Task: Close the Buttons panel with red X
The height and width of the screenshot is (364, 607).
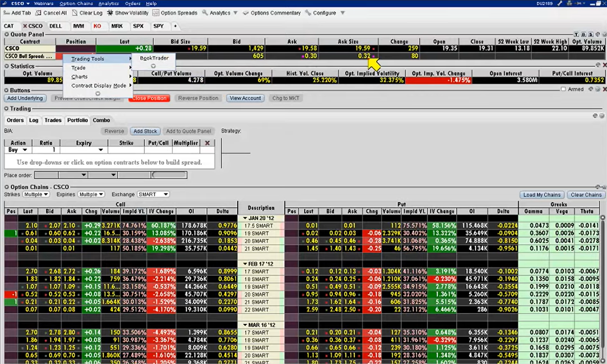Action: tap(604, 89)
